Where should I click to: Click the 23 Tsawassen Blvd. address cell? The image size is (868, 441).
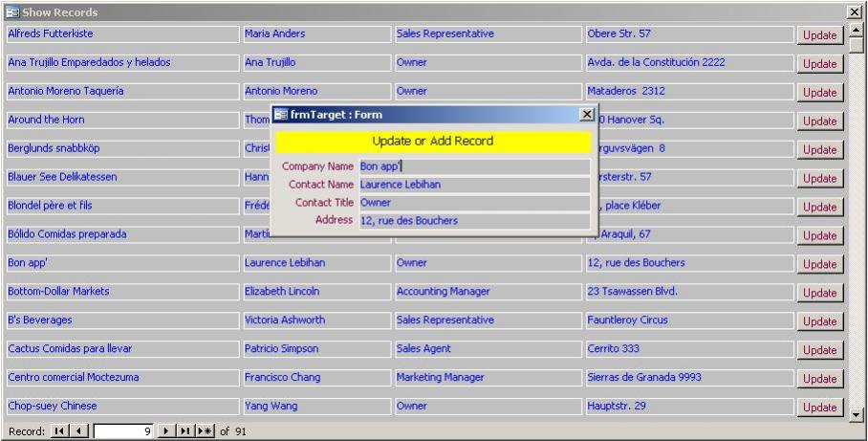click(690, 292)
